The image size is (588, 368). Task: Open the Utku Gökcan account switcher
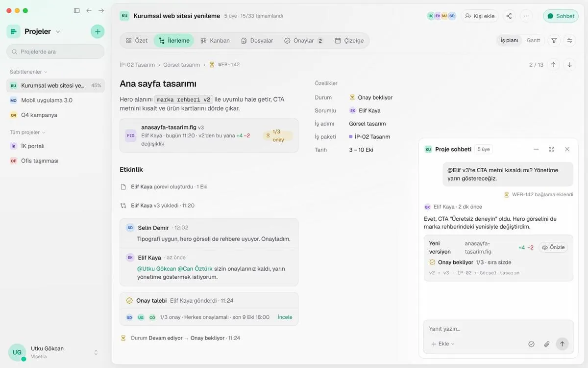(96, 352)
